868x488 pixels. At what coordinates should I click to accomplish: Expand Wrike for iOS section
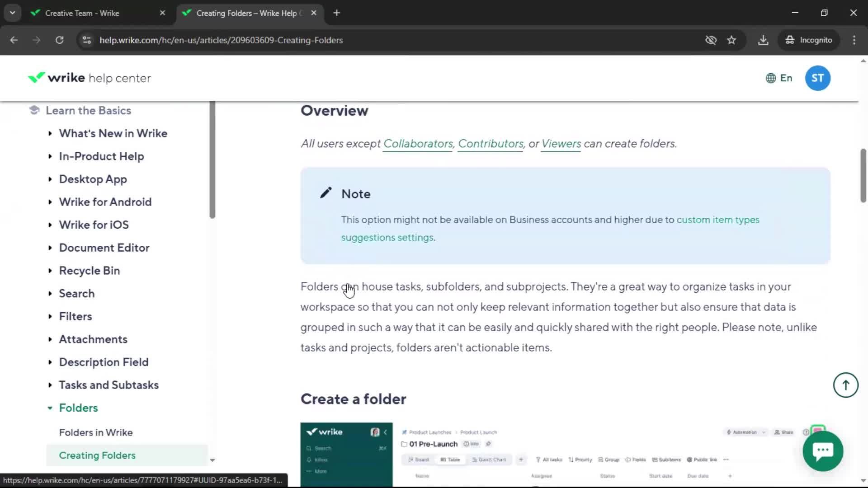point(94,225)
